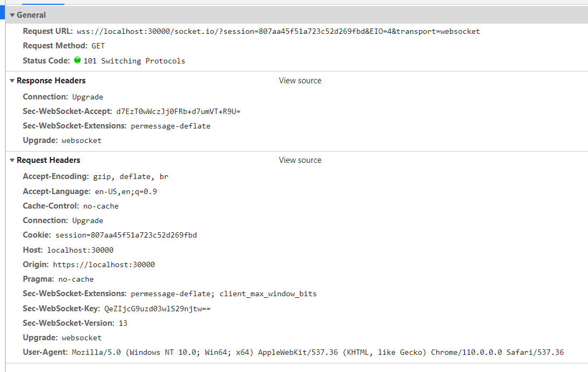Viewport: 588px width, 372px height.
Task: Click the Sec-WebSocket-Accept header value
Action: point(178,111)
